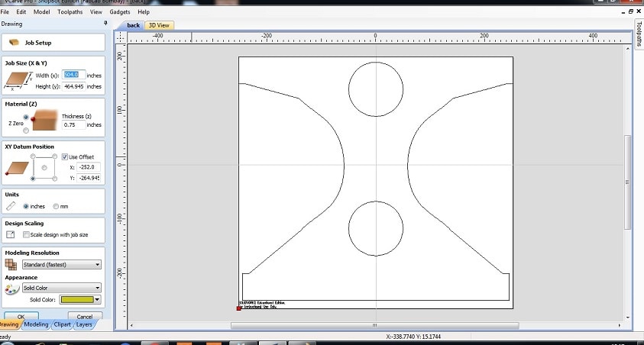Click the scroll-down arrow beside canvas

(627, 317)
